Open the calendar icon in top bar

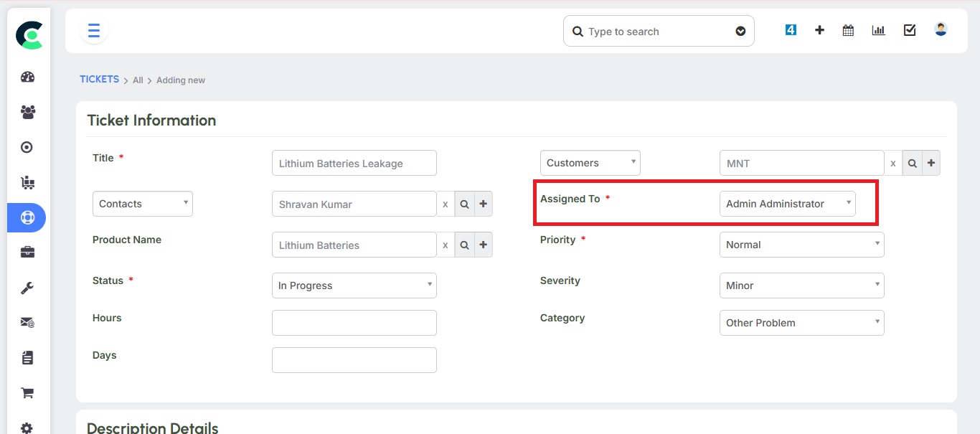tap(848, 30)
